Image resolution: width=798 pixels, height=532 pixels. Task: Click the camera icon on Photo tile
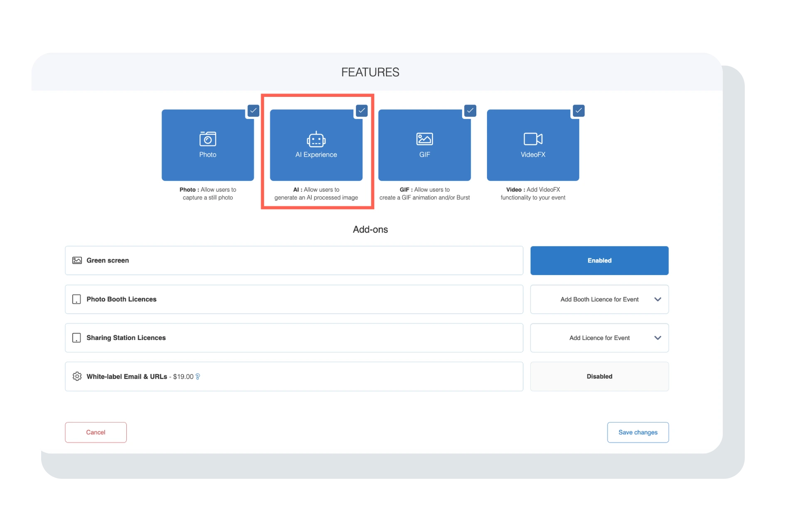[207, 139]
